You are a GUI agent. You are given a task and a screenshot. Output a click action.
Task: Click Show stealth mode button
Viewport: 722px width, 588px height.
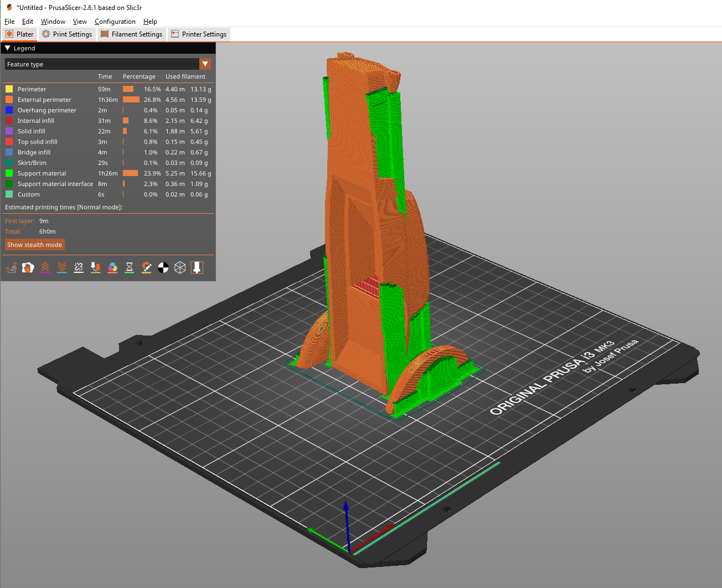click(x=35, y=245)
